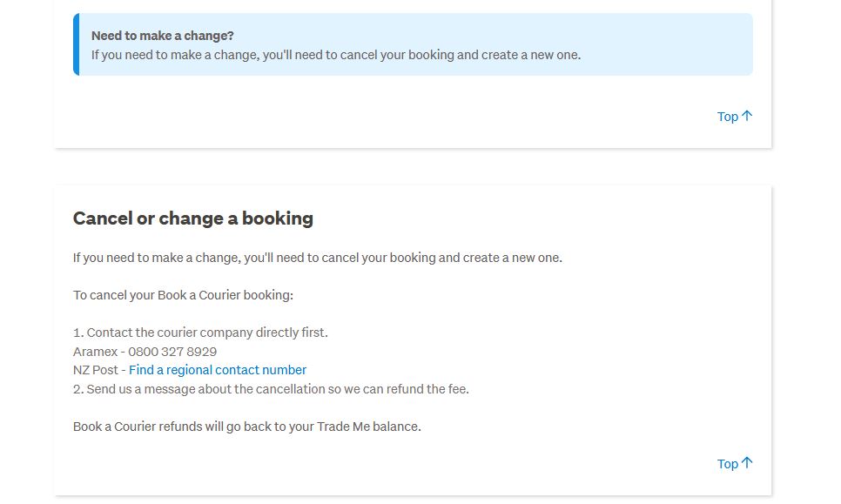Click the first paragraph under the Cancel heading

tap(317, 258)
